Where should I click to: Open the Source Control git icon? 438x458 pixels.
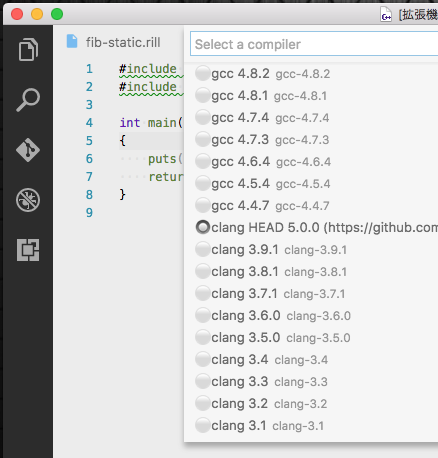tap(28, 150)
